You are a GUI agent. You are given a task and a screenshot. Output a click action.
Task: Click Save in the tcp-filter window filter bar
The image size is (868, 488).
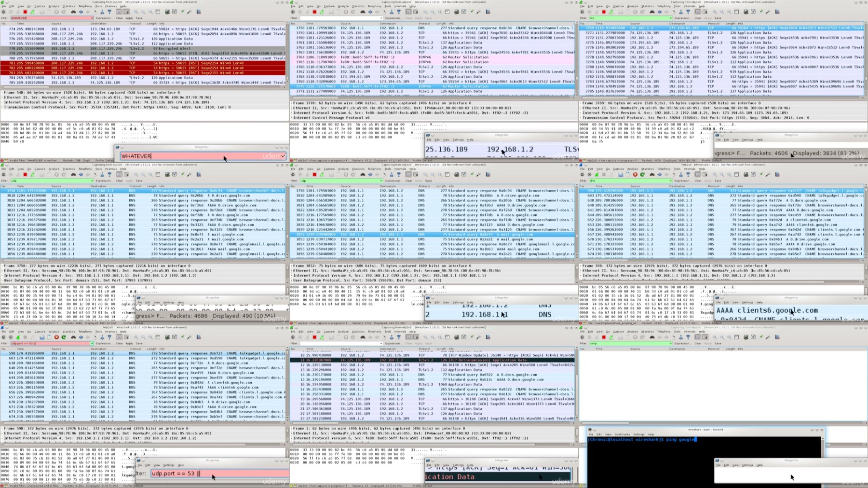718,18
